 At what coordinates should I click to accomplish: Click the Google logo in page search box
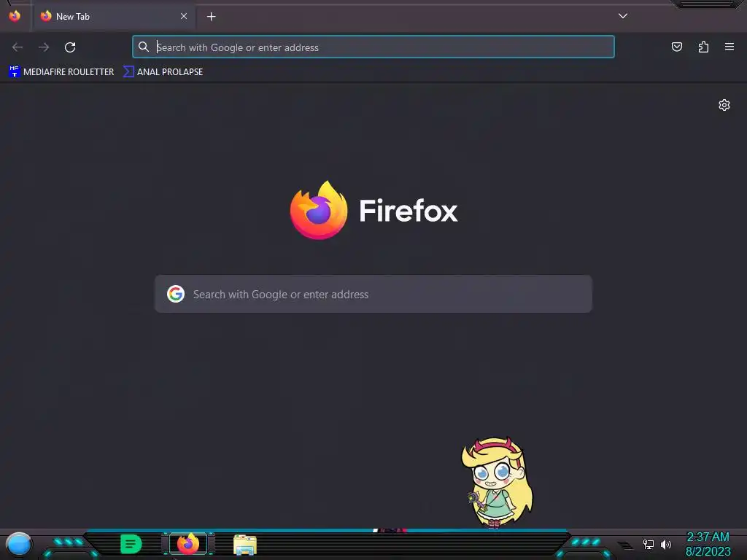click(176, 294)
